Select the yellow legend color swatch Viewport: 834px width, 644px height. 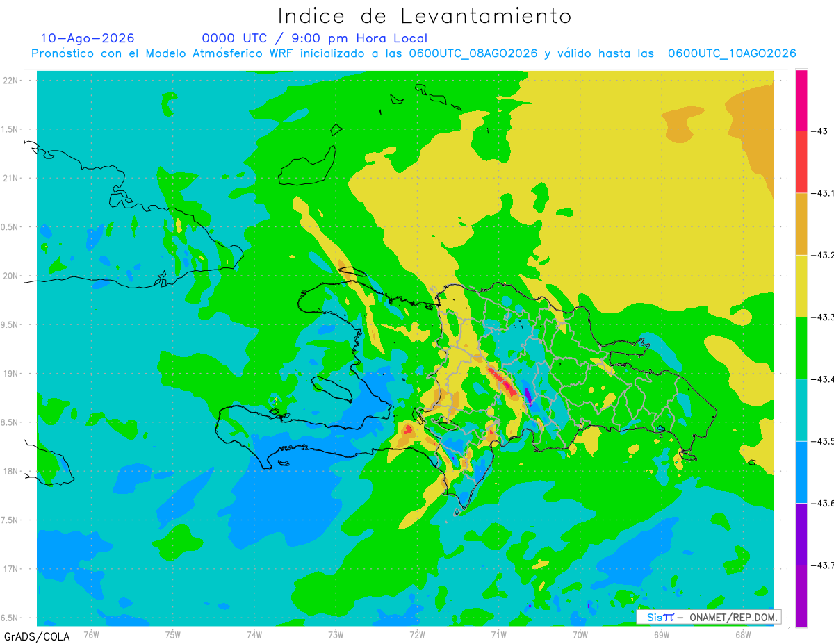tap(801, 286)
